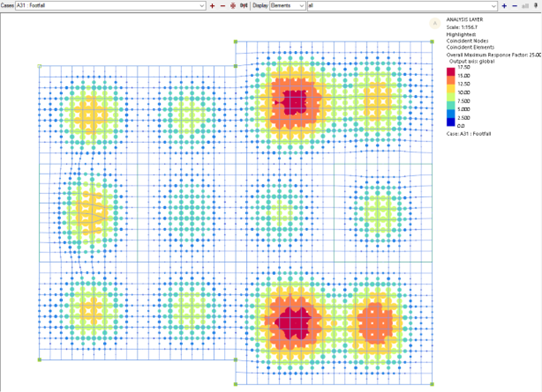The width and height of the screenshot is (542, 392).
Task: Click the red crosshair icon in Cases toolbar
Action: [x=233, y=6]
